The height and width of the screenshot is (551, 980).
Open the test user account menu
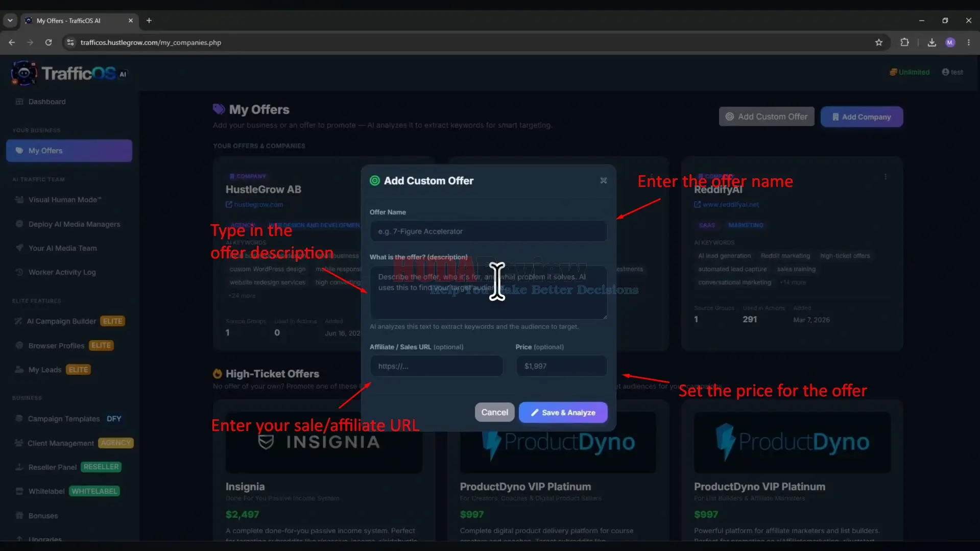pos(952,72)
